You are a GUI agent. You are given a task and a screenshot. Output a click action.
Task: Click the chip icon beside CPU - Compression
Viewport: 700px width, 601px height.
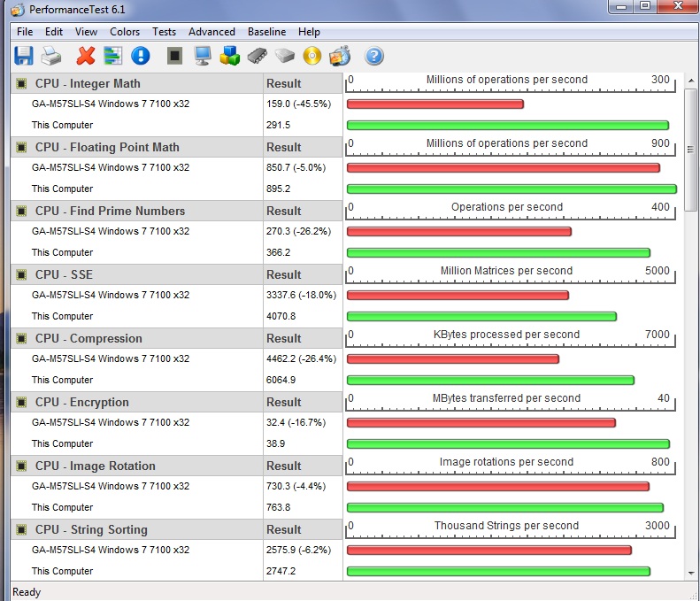[21, 338]
